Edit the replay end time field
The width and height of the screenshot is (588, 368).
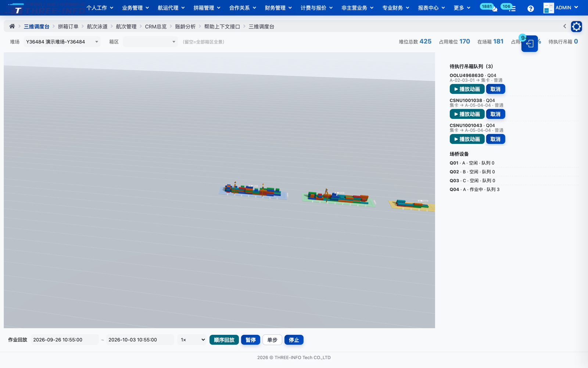tap(140, 340)
